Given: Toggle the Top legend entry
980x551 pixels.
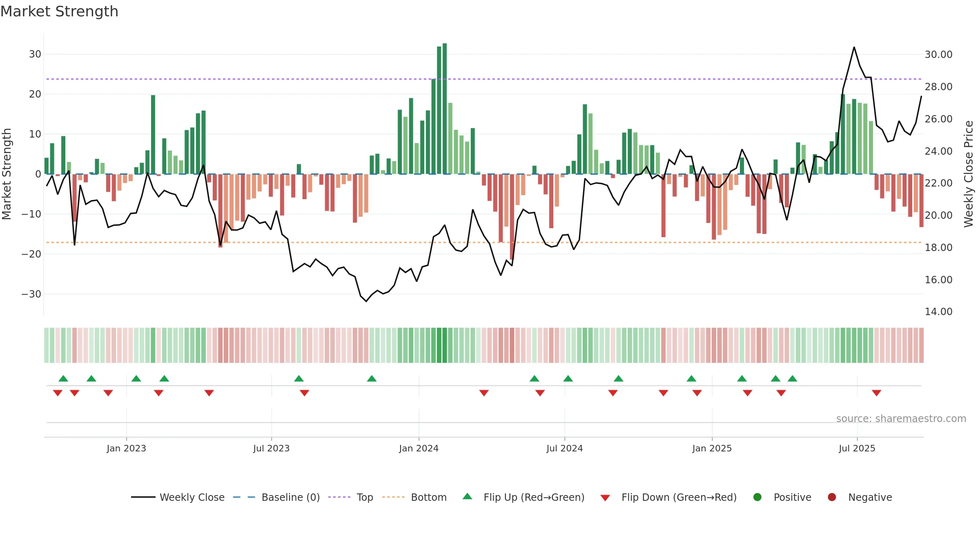Looking at the screenshot, I should coord(351,497).
